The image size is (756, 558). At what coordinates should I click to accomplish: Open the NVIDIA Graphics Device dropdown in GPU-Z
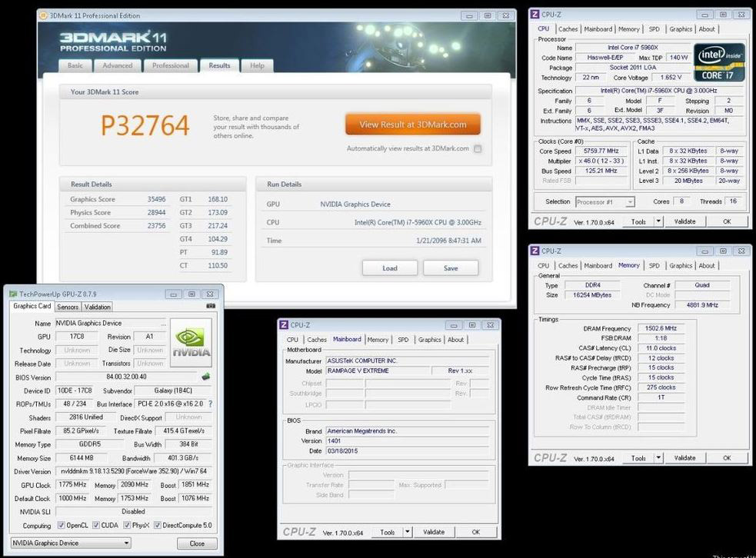(71, 543)
